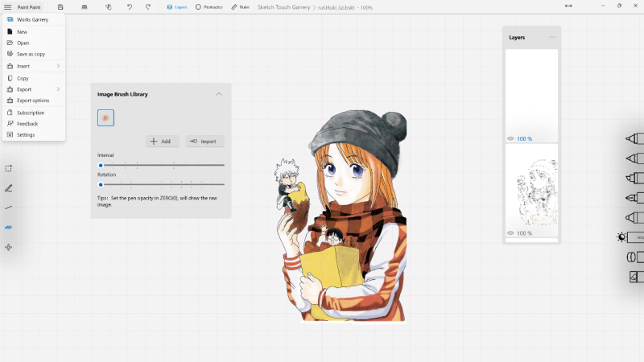This screenshot has height=362, width=644.
Task: Click the undo arrow icon
Action: tap(130, 7)
